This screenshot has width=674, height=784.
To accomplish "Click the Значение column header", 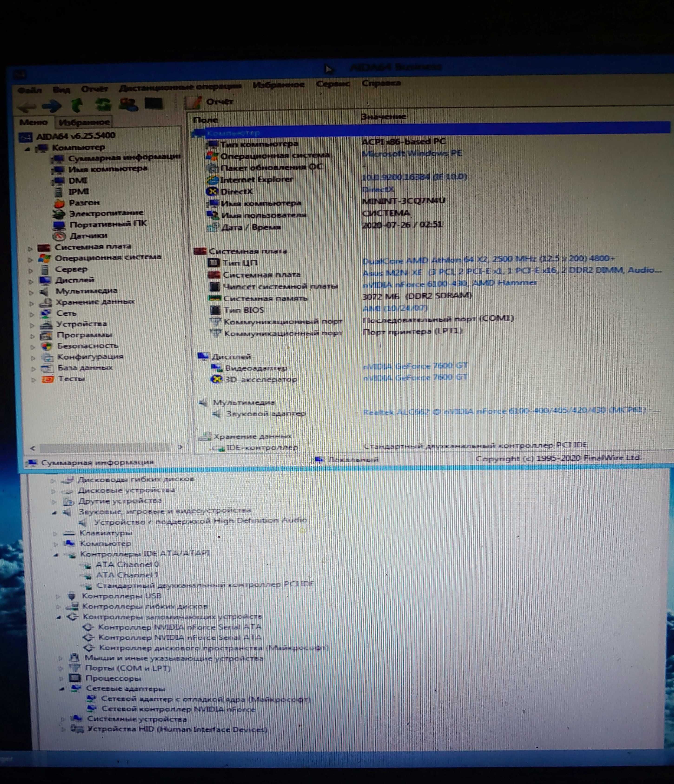I will click(384, 117).
